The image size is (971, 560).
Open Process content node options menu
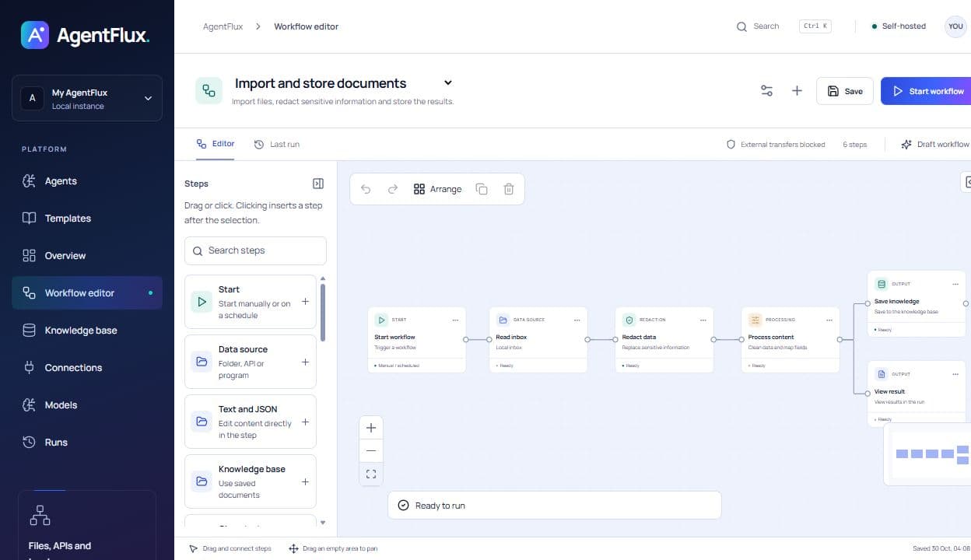click(829, 320)
